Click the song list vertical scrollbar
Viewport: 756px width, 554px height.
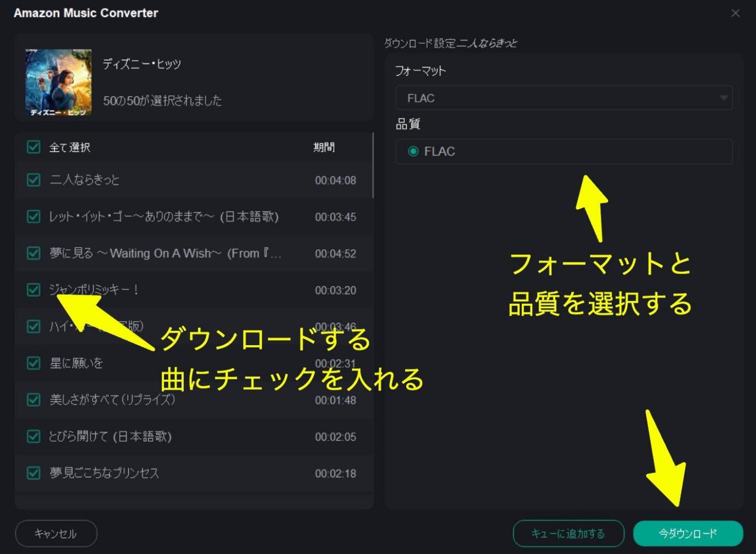pos(373,165)
